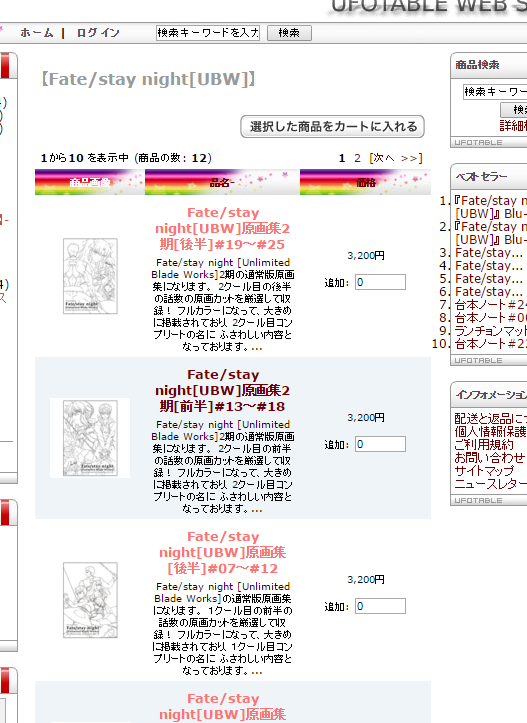This screenshot has height=723, width=527.
Task: Click the 商品画像 column header
Action: [90, 182]
